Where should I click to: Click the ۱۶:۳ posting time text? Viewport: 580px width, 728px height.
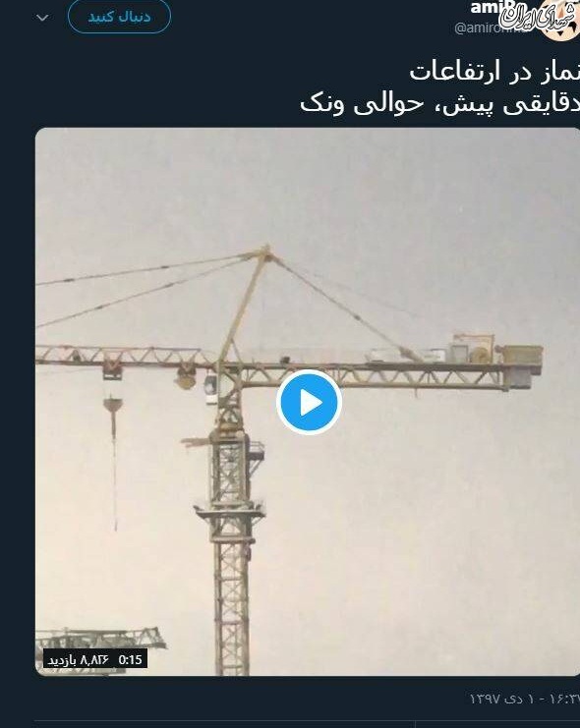(564, 699)
